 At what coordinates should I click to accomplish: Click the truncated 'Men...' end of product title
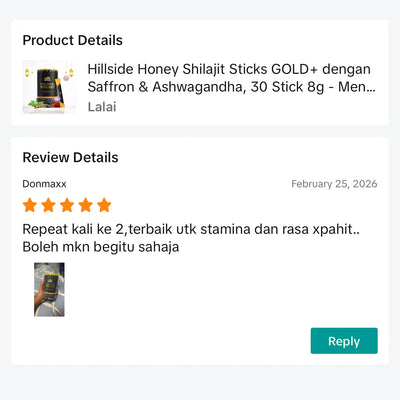(357, 87)
